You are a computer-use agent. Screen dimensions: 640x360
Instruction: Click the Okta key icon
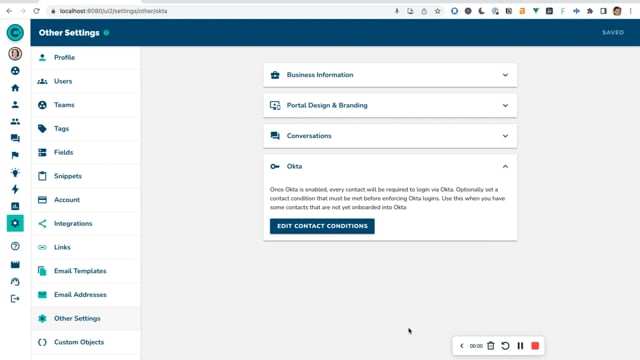click(275, 166)
